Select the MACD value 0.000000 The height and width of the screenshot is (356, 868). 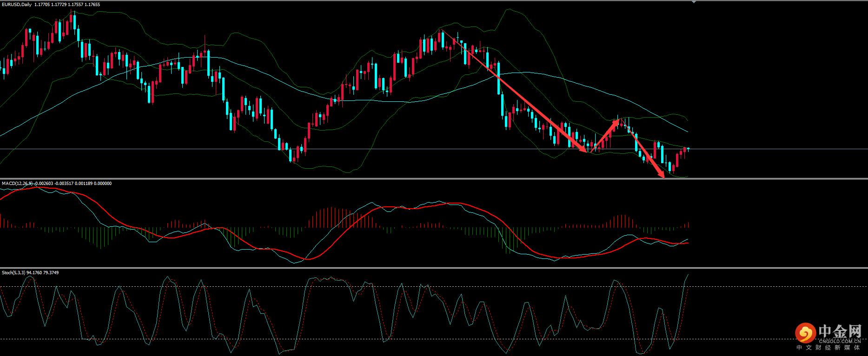click(x=103, y=184)
